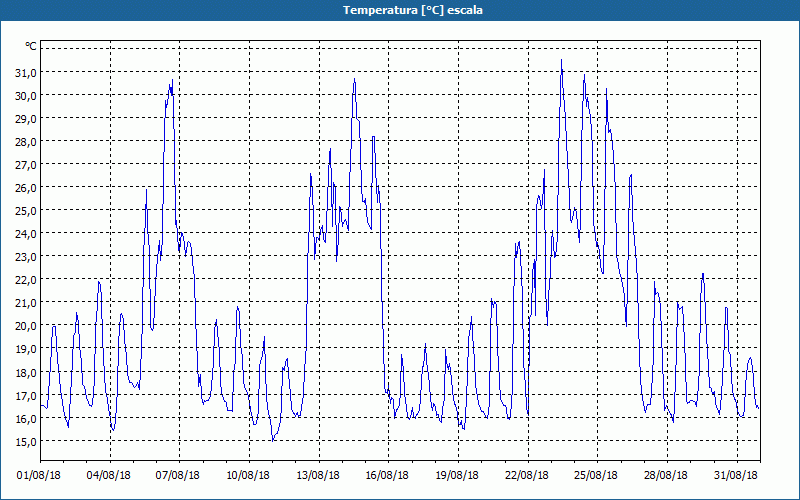Click the 28,0 y-axis label
800x500 pixels.
pos(26,141)
